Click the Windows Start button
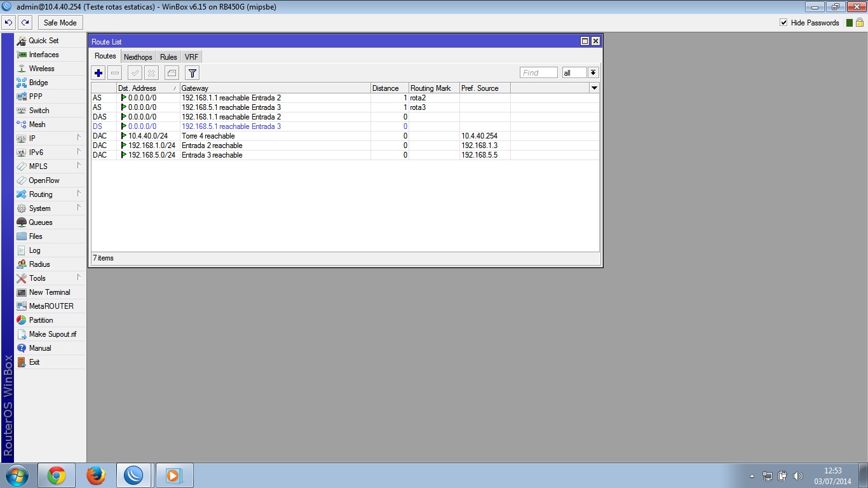868x488 pixels. tap(17, 475)
